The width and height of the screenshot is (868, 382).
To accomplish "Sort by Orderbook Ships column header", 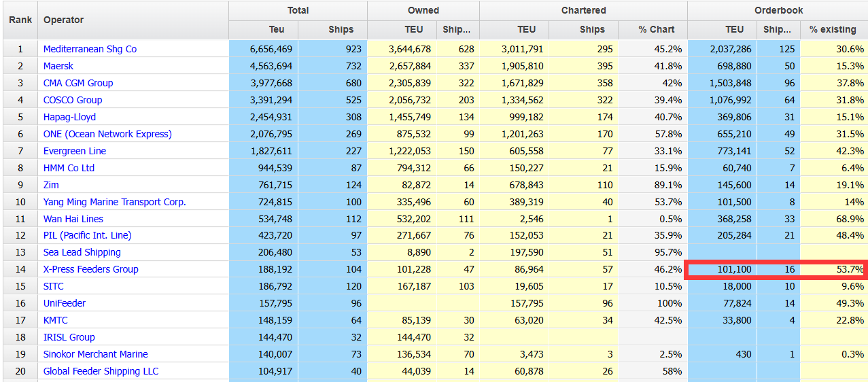I will pos(778,29).
